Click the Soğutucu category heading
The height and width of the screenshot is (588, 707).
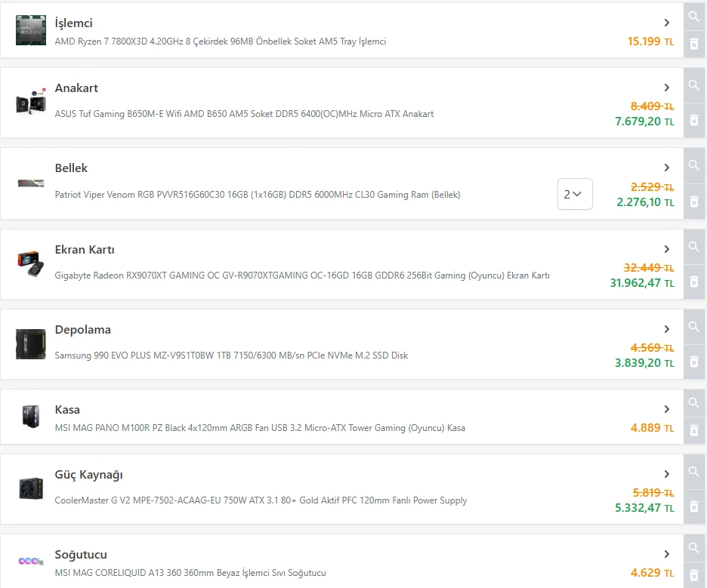click(x=81, y=555)
